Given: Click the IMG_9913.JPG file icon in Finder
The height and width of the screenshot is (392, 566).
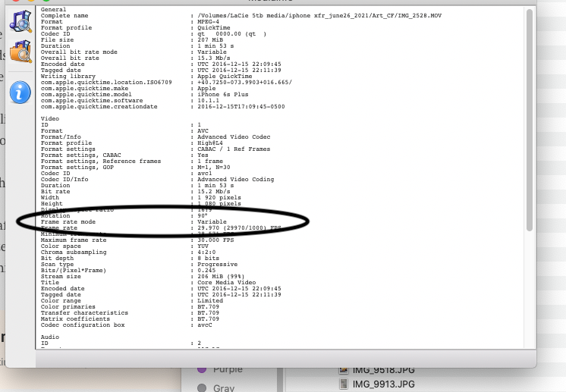Looking at the screenshot, I should (343, 384).
